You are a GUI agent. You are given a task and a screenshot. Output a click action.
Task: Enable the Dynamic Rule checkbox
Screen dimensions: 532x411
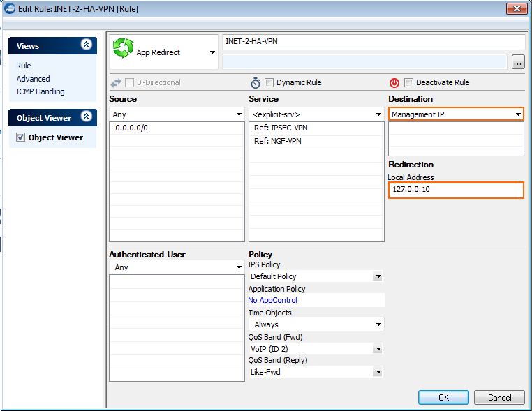tap(269, 83)
